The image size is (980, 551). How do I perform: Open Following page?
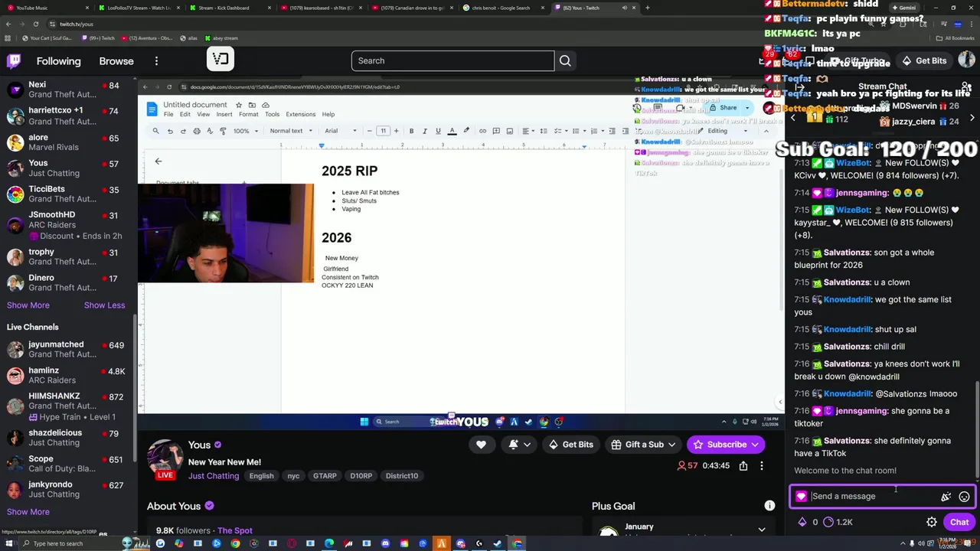[58, 61]
